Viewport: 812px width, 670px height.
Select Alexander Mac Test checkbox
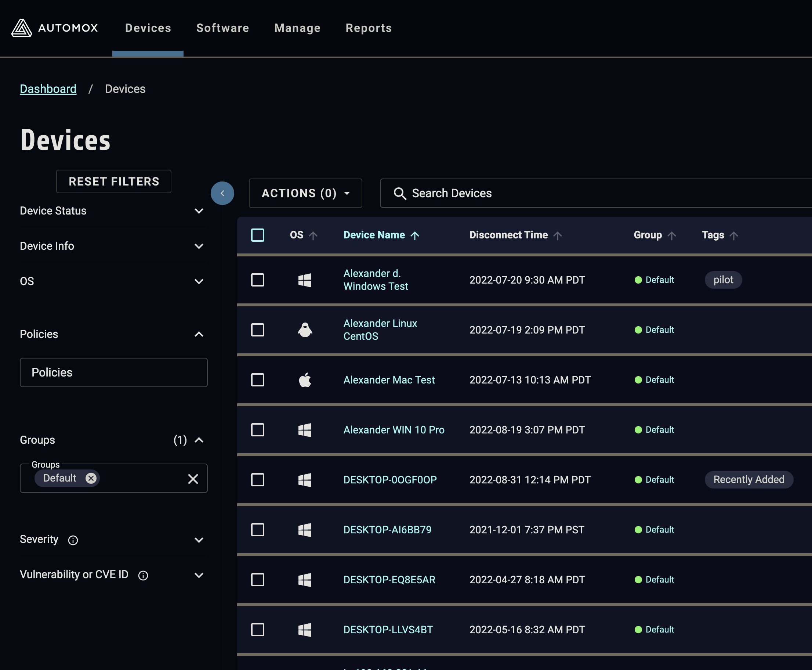(258, 380)
